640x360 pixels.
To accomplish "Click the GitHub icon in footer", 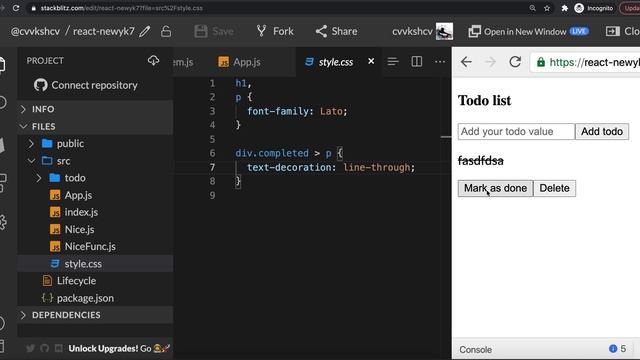I will coord(45,348).
